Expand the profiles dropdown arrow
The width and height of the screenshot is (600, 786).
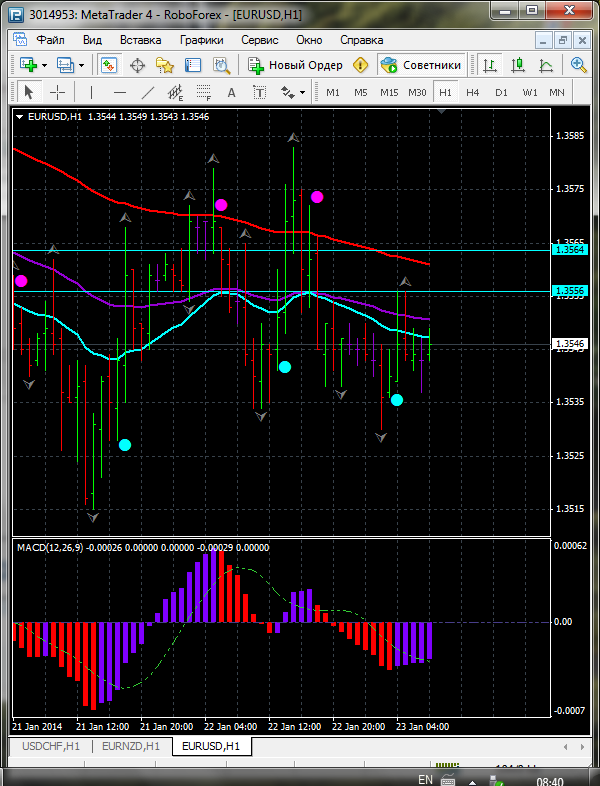tap(82, 65)
